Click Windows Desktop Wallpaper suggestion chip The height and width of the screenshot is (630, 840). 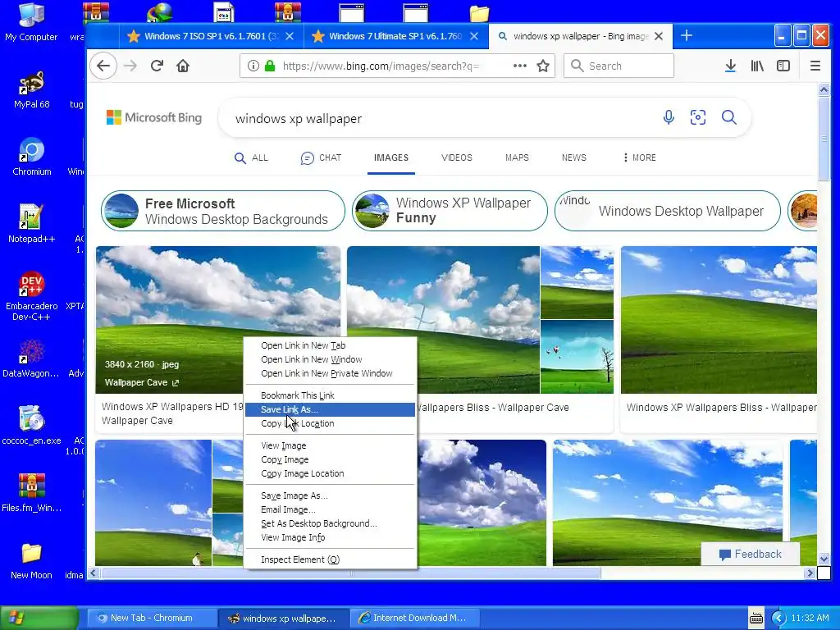pyautogui.click(x=668, y=211)
